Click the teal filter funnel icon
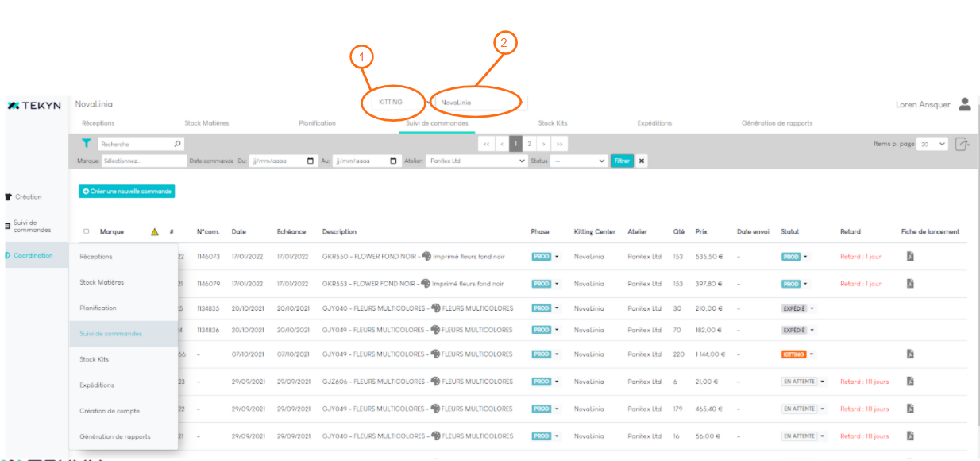 86,144
